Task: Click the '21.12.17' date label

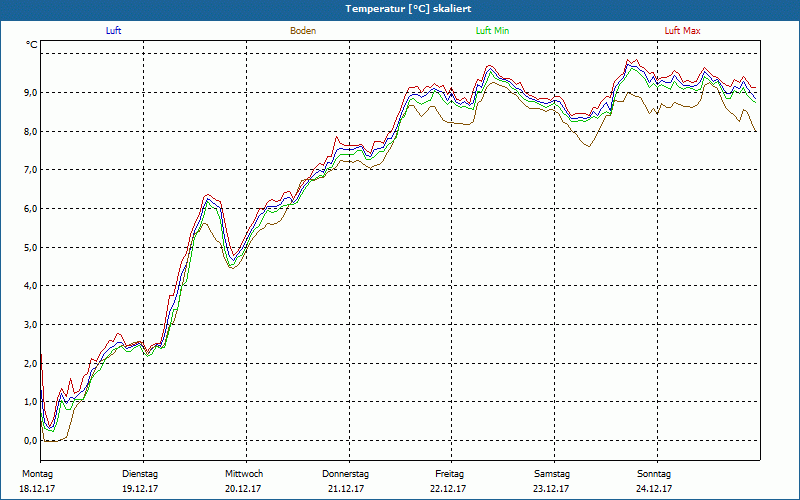Action: (x=346, y=489)
